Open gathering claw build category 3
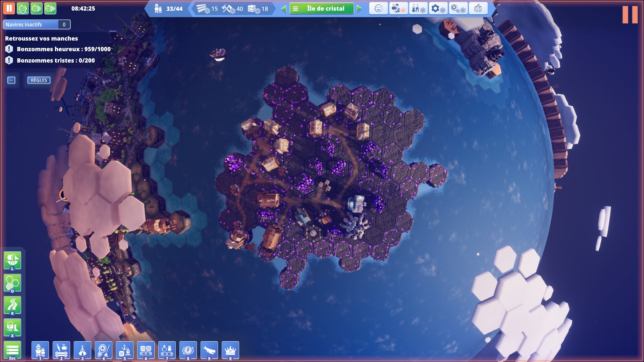This screenshot has height=362, width=644. pyautogui.click(x=83, y=351)
